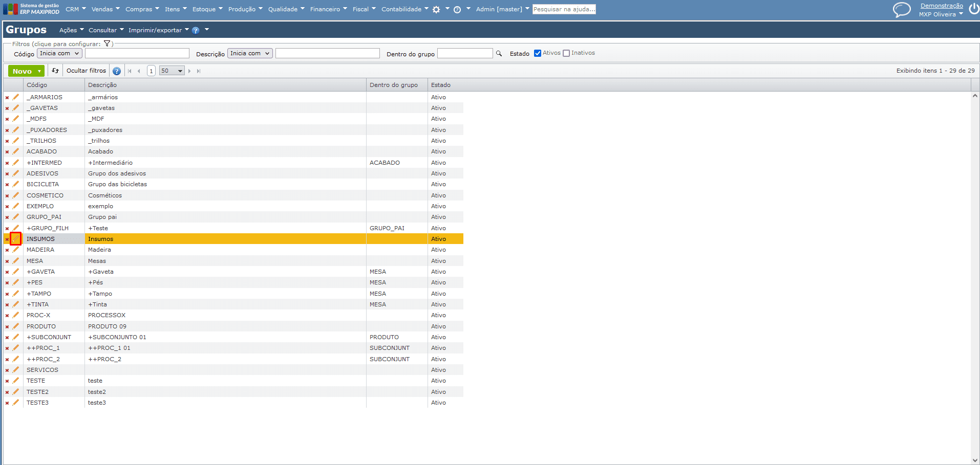Edit the ACABADO group with pencil icon

16,151
